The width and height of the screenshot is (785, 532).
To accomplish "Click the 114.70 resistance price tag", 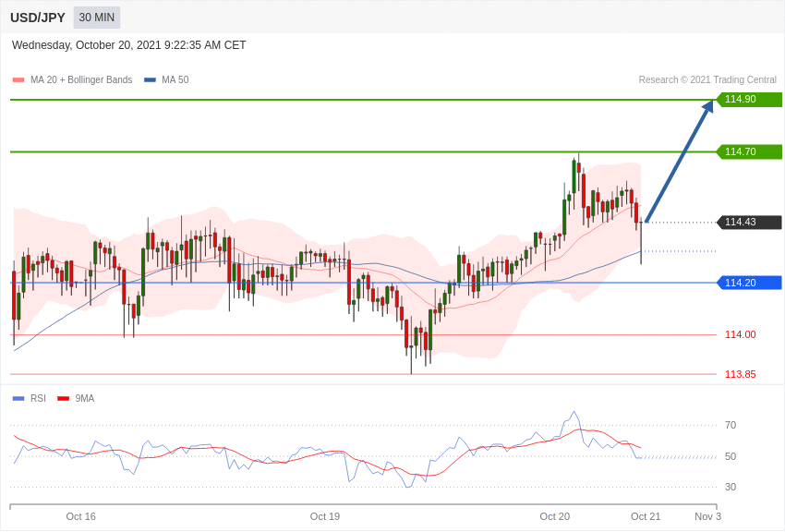I will 749,151.
